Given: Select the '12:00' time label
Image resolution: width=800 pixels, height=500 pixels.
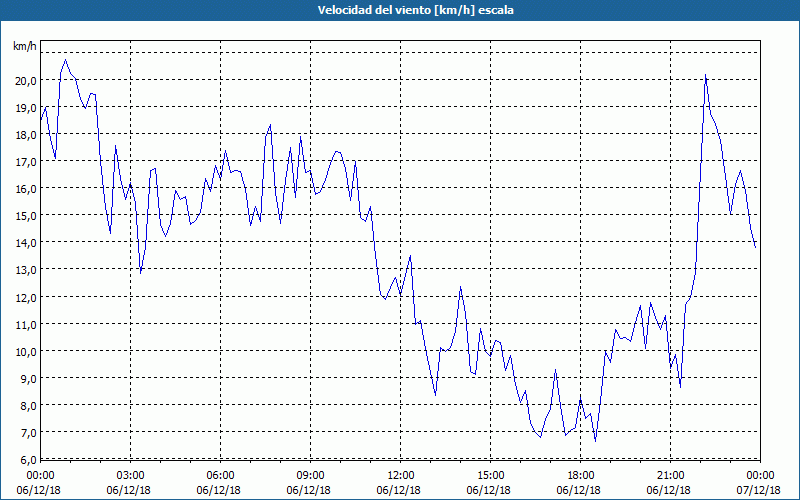Looking at the screenshot, I should pyautogui.click(x=401, y=476).
